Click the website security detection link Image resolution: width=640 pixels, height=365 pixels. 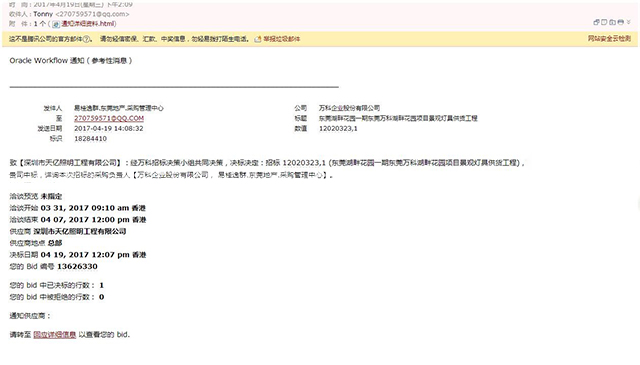click(x=609, y=38)
